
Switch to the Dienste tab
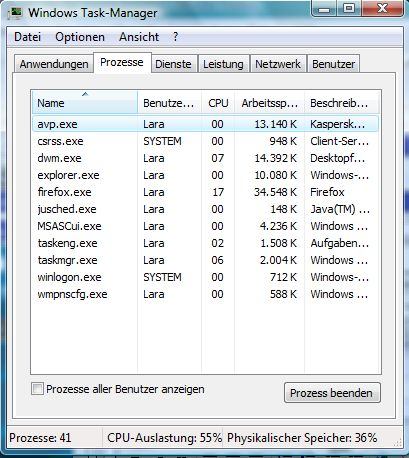(x=173, y=64)
